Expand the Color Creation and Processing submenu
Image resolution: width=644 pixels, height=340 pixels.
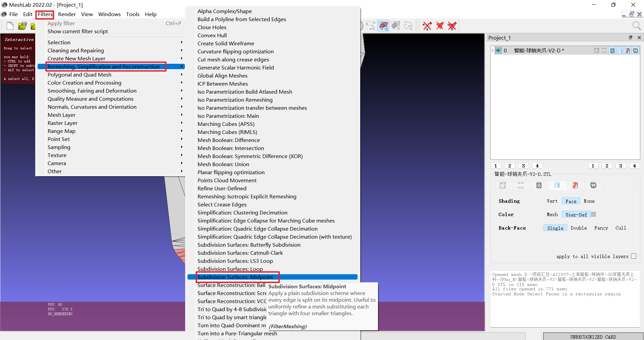point(110,83)
